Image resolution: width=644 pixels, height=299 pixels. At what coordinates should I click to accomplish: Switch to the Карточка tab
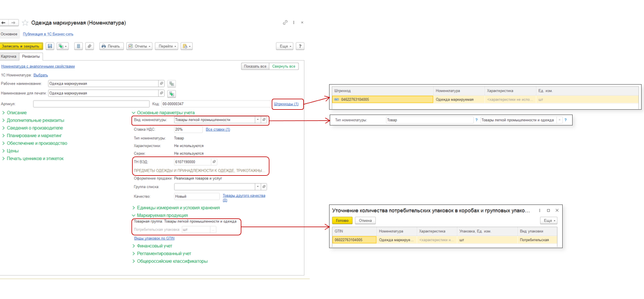coord(9,57)
